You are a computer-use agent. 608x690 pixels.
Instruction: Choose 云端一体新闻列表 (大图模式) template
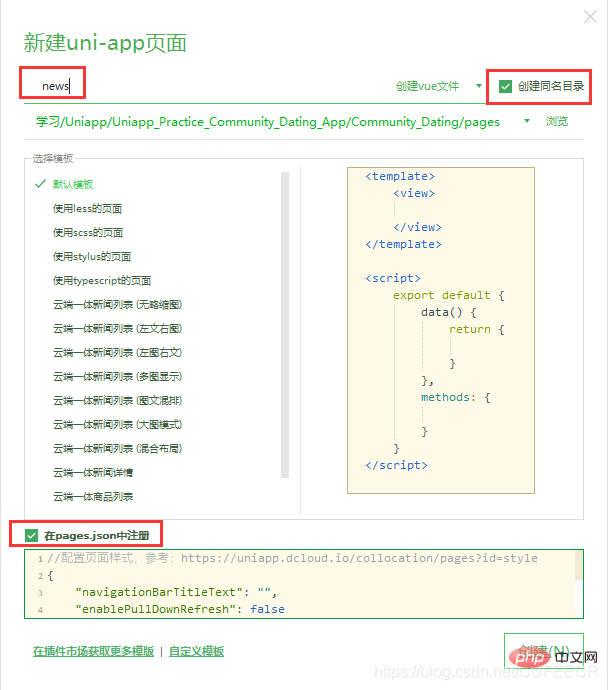[117, 424]
